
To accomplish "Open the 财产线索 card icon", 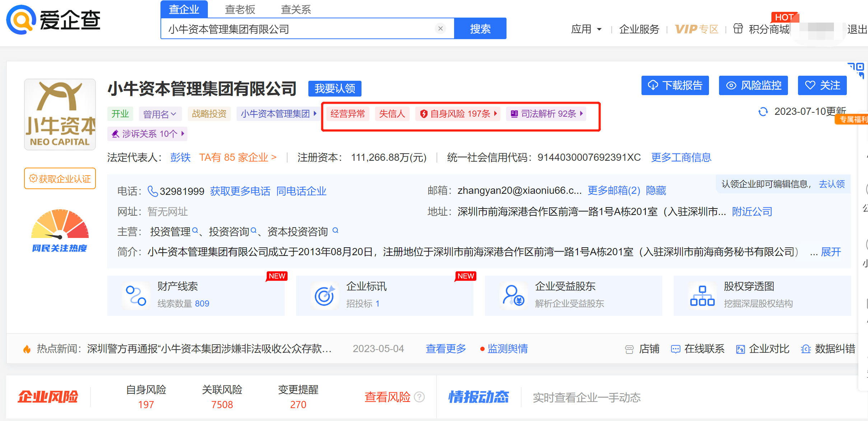I will point(136,295).
